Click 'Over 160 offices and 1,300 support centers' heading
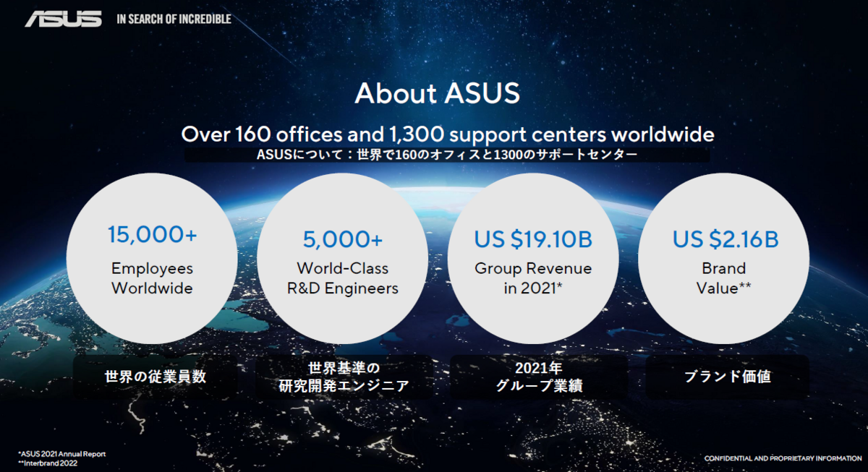 (447, 134)
